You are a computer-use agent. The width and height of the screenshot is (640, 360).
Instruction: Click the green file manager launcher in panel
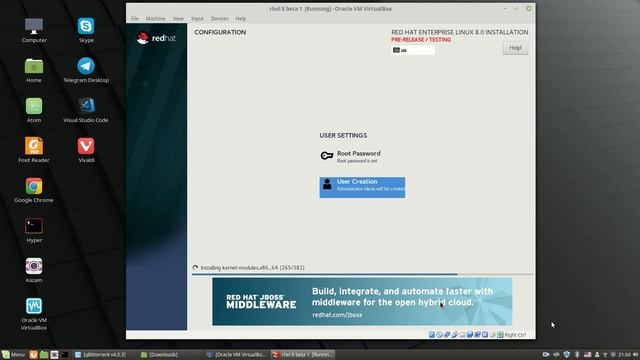tap(44, 355)
